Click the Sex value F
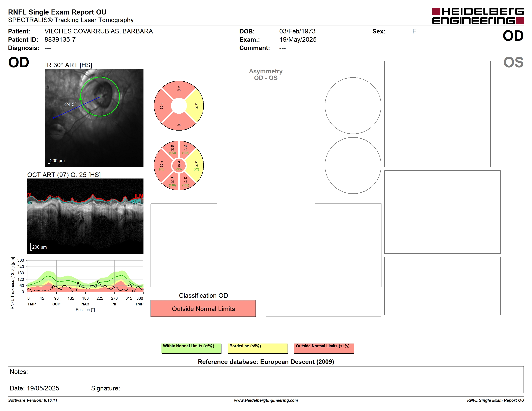 tap(414, 31)
